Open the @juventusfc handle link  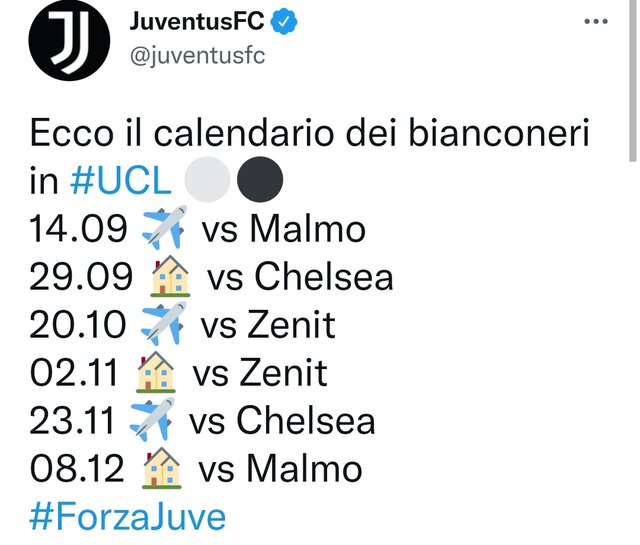click(198, 56)
